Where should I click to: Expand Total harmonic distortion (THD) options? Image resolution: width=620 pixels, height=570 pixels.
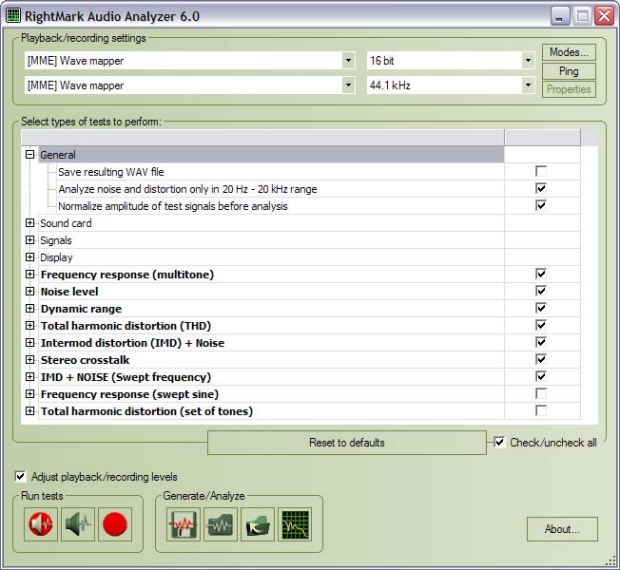30,325
